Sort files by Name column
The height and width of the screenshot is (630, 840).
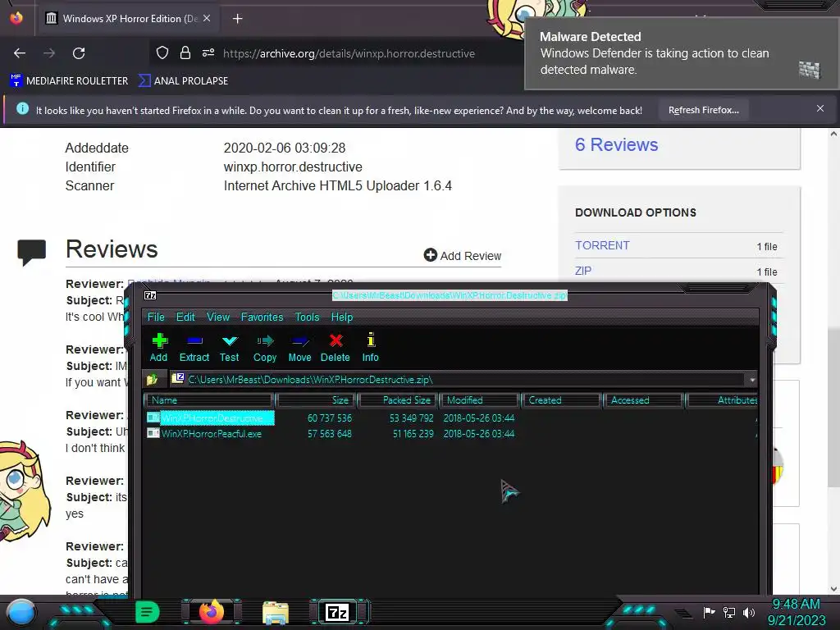209,400
